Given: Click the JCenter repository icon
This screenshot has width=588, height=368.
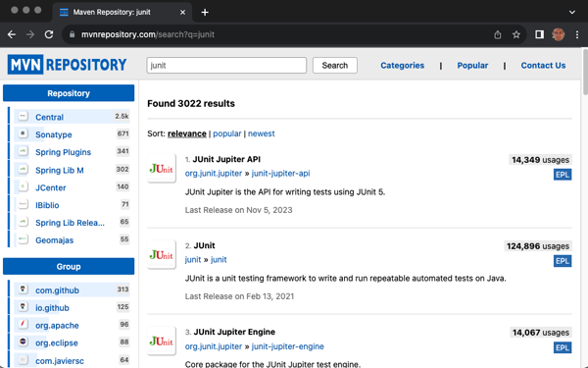Looking at the screenshot, I should pyautogui.click(x=24, y=187).
